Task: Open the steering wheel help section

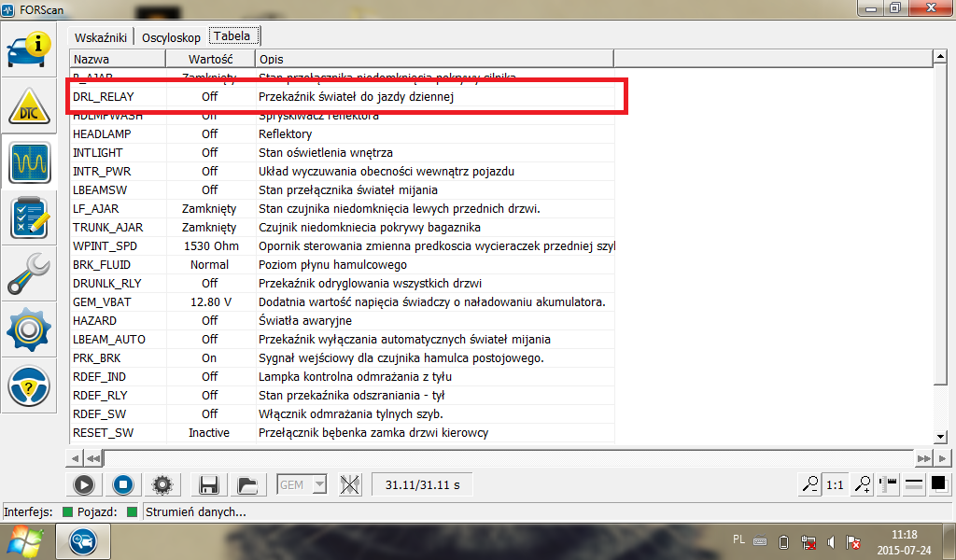Action: click(x=29, y=385)
